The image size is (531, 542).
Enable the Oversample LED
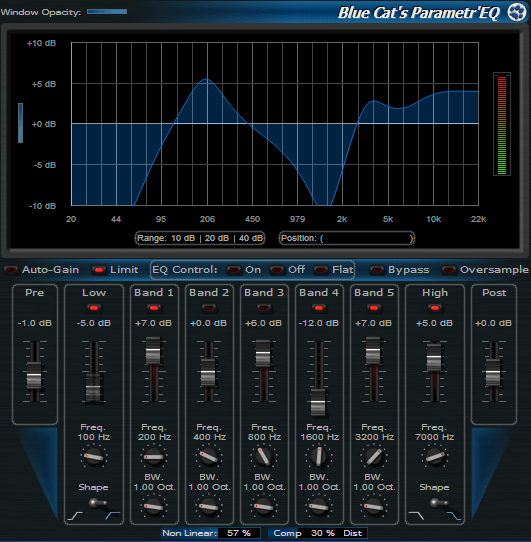pos(449,270)
